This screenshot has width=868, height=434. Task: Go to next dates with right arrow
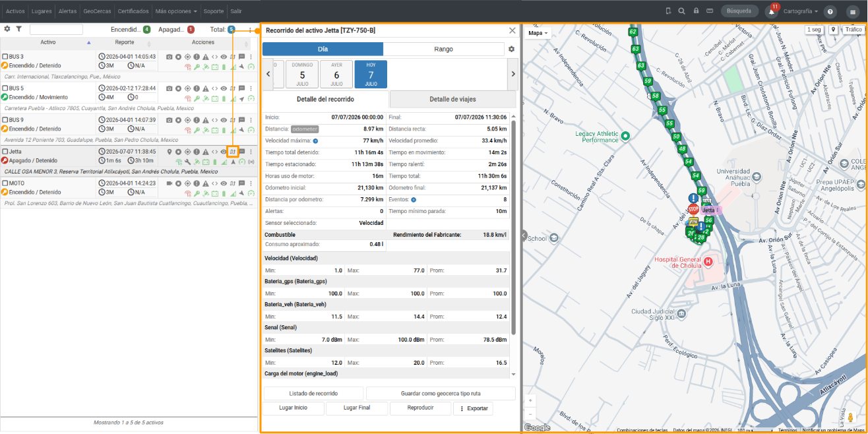(x=512, y=75)
